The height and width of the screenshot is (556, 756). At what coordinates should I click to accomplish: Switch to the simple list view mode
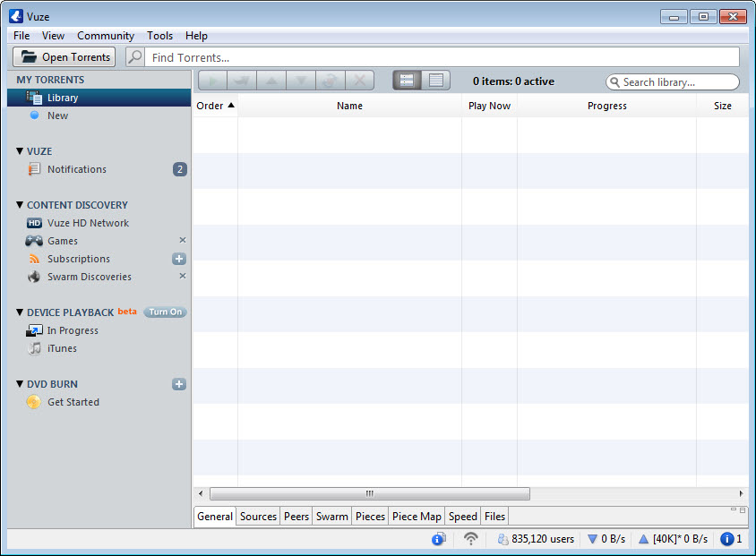coord(436,81)
